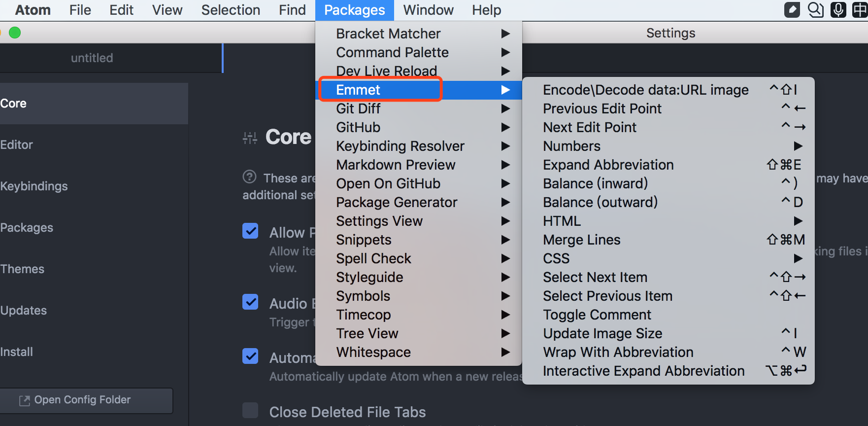This screenshot has height=426, width=868.
Task: Open the search magnifier icon in menu bar
Action: (x=815, y=10)
